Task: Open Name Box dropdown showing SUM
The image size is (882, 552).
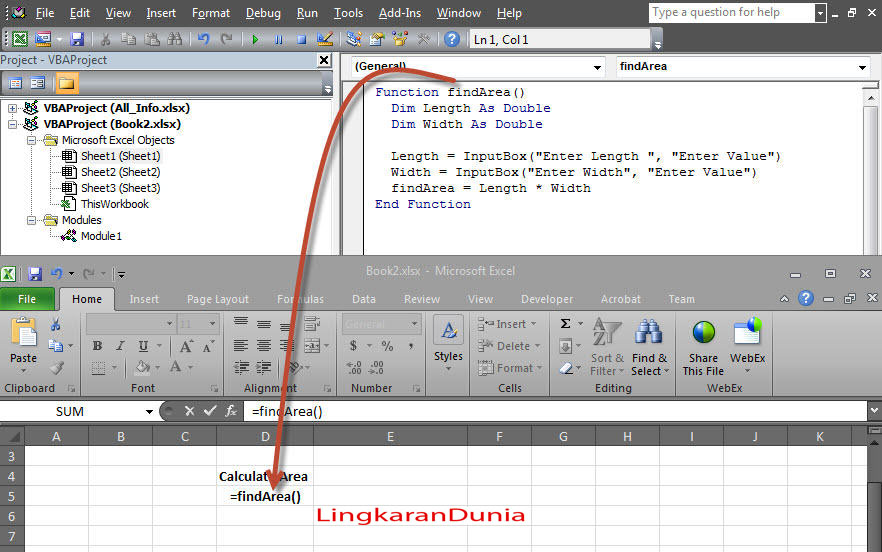Action: pyautogui.click(x=148, y=412)
